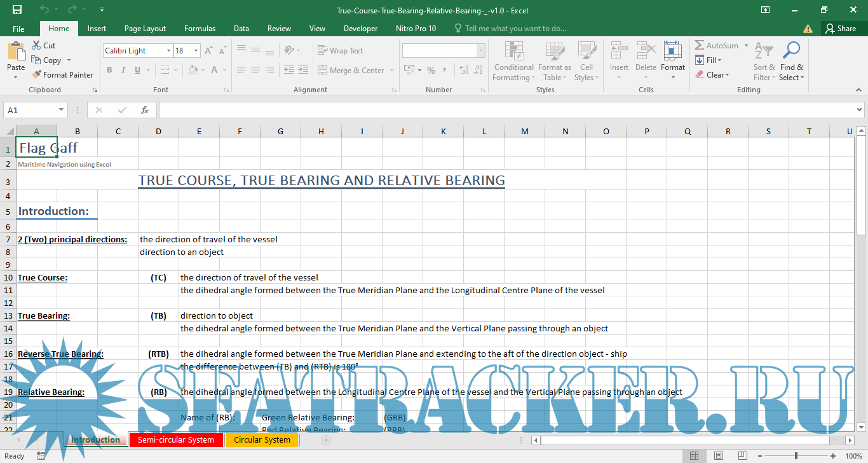This screenshot has height=463, width=868.
Task: Toggle Italic formatting
Action: click(123, 70)
